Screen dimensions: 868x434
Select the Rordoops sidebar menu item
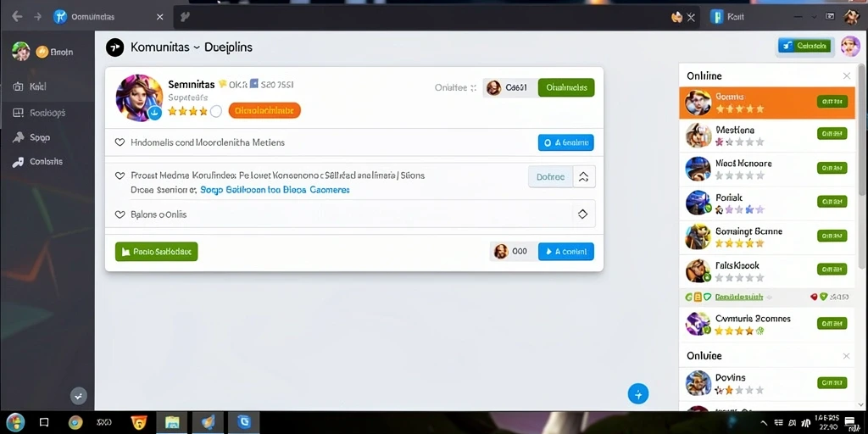click(x=39, y=113)
